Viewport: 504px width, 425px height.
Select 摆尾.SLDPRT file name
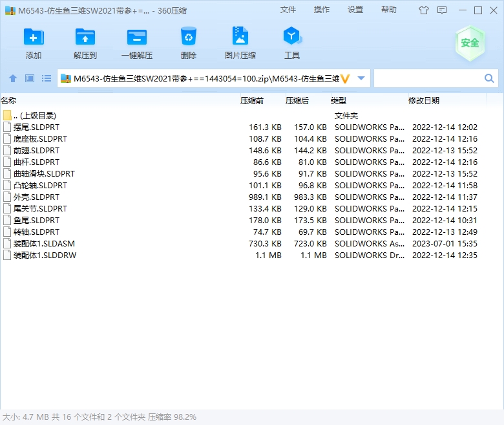36,127
